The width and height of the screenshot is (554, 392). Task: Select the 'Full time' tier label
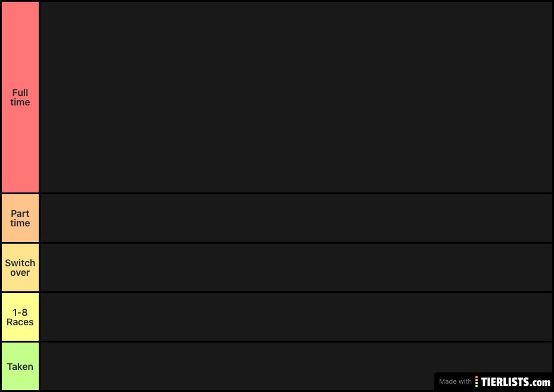[x=20, y=97]
